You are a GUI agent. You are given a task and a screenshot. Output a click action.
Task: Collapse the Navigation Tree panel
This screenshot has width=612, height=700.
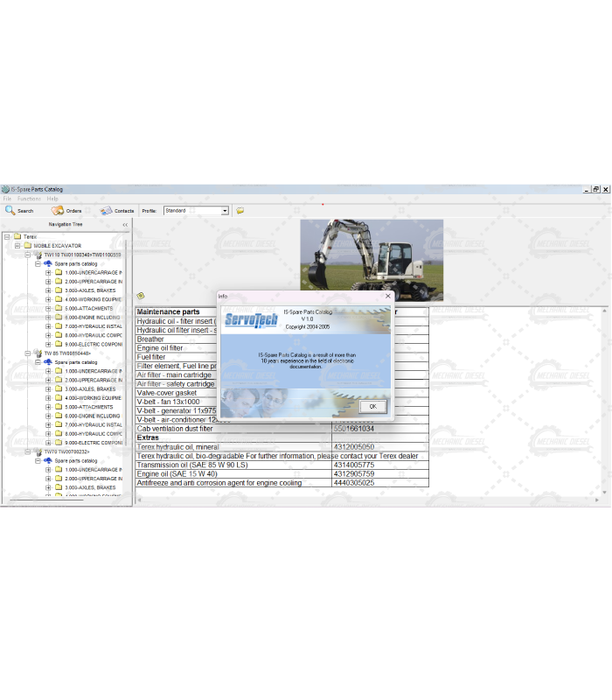pyautogui.click(x=124, y=225)
